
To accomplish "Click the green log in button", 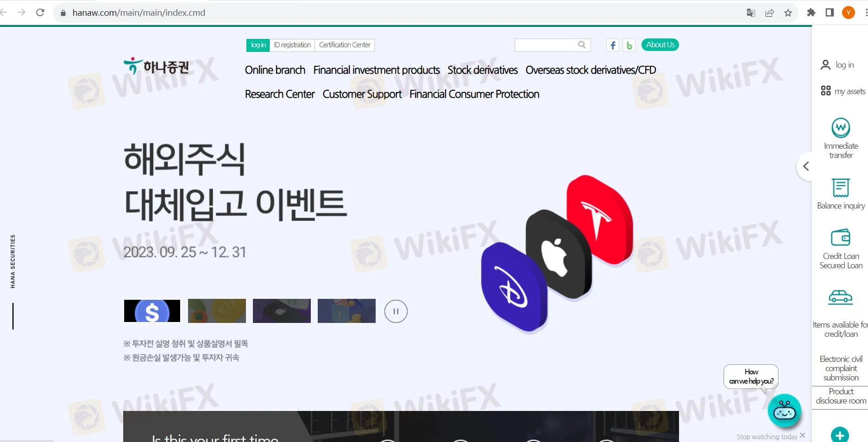I will point(258,45).
